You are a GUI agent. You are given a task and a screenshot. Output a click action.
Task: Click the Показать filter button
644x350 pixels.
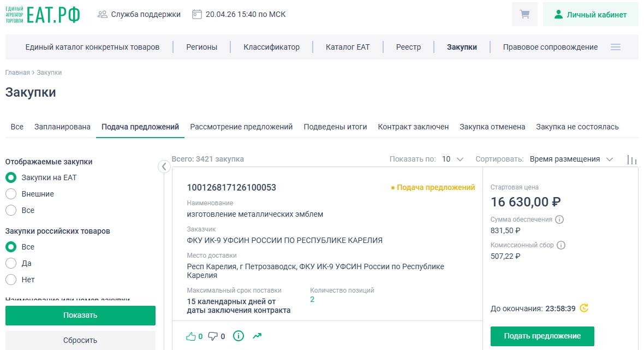point(81,316)
